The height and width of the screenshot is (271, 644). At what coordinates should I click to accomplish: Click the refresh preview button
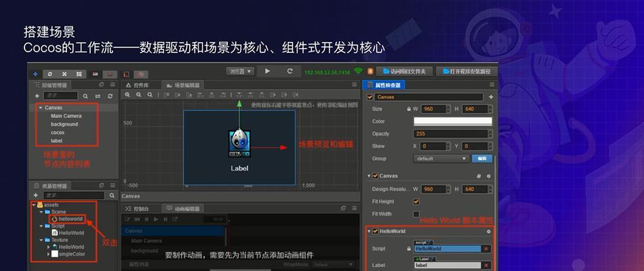(x=289, y=71)
